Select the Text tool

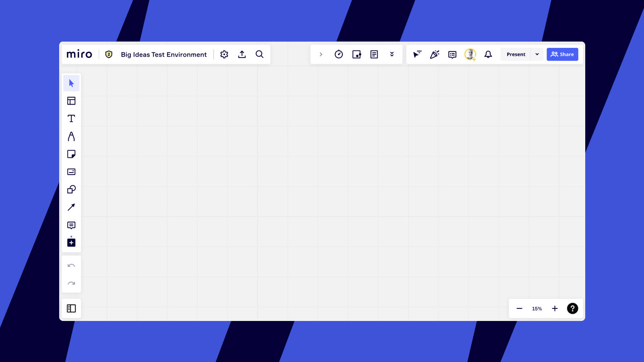[71, 119]
